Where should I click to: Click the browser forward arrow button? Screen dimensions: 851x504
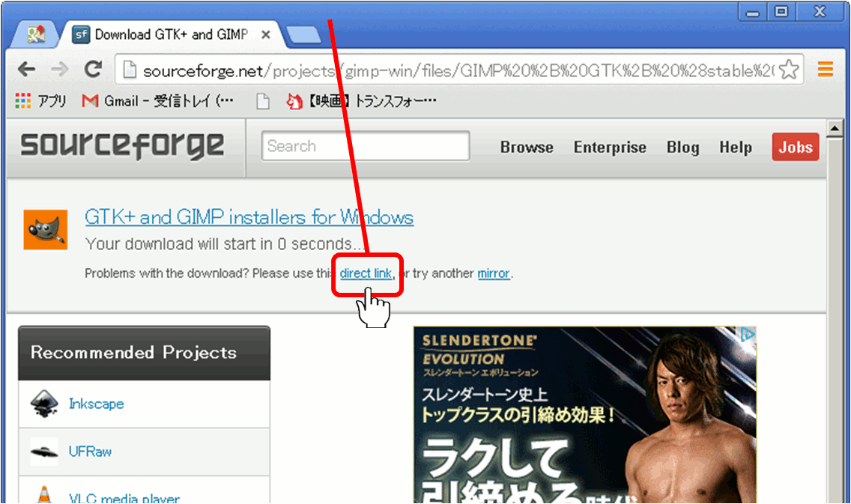tap(59, 70)
